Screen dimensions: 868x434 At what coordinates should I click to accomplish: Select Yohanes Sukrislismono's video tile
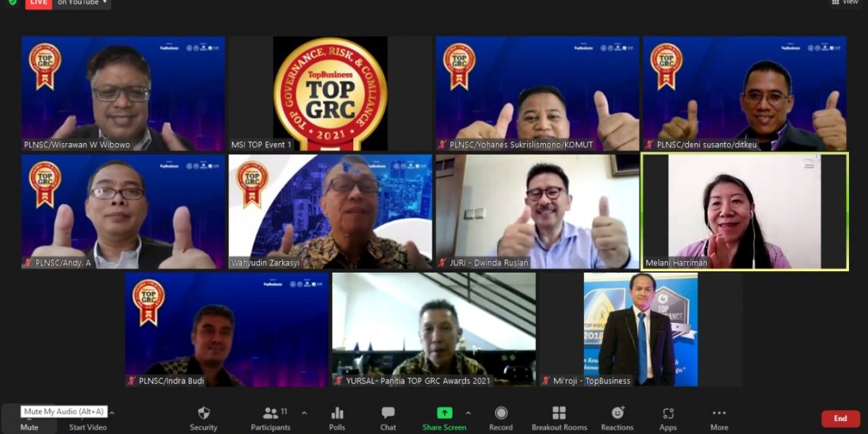tap(538, 94)
